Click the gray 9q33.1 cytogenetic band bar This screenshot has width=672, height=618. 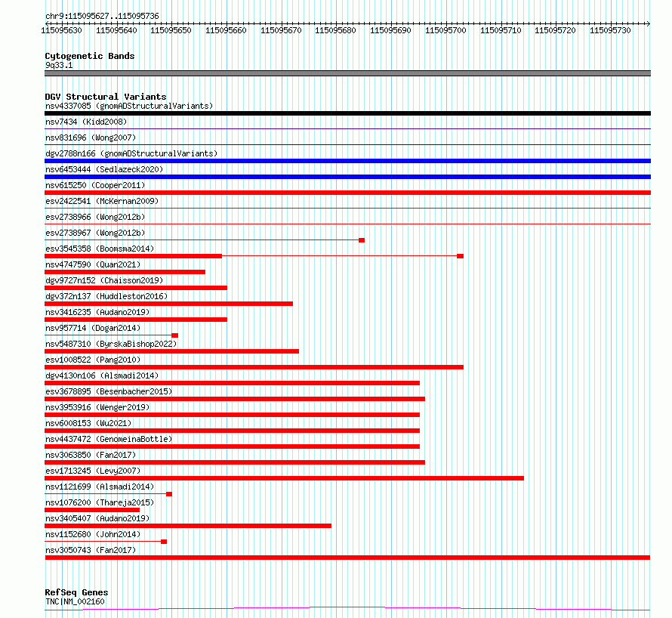[x=347, y=73]
